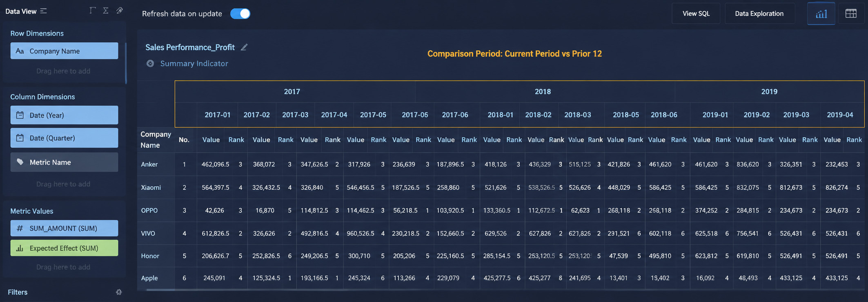The image size is (868, 302).
Task: Click the Row Dimensions panel vertical scrollbar
Action: (x=126, y=63)
